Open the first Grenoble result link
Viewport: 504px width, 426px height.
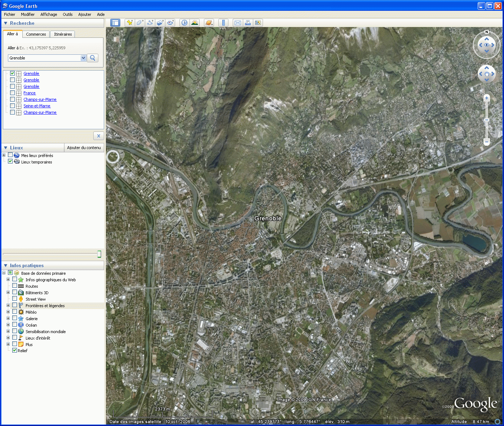tap(31, 73)
